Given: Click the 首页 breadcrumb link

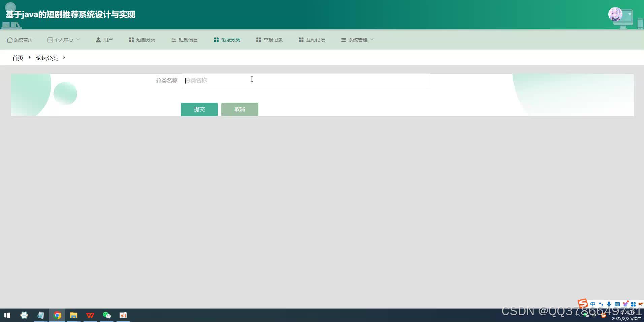Looking at the screenshot, I should [x=18, y=58].
